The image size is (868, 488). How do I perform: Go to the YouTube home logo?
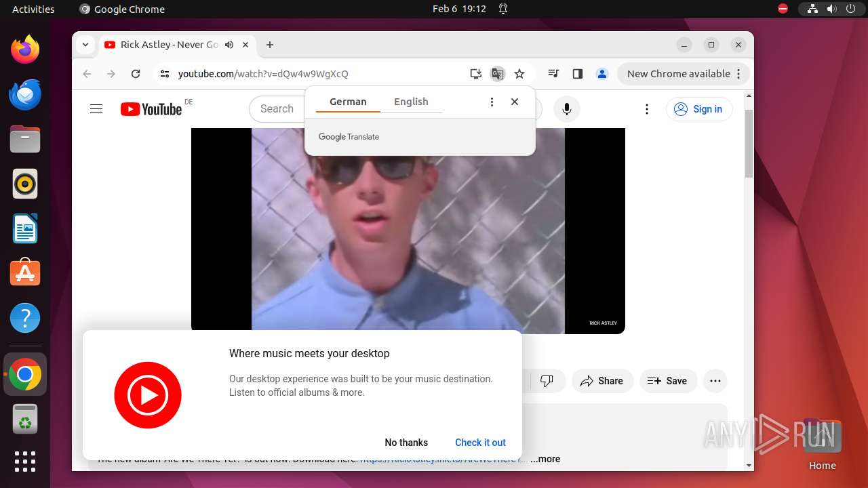click(x=151, y=109)
